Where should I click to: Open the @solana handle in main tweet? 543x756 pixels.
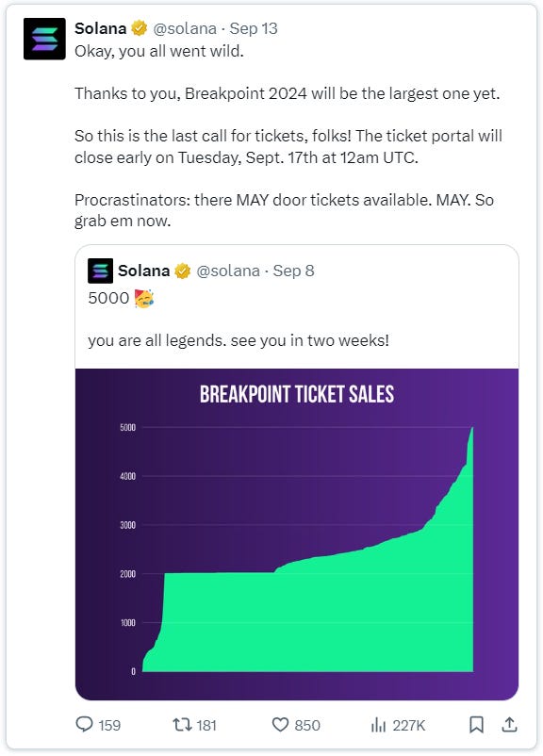185,28
